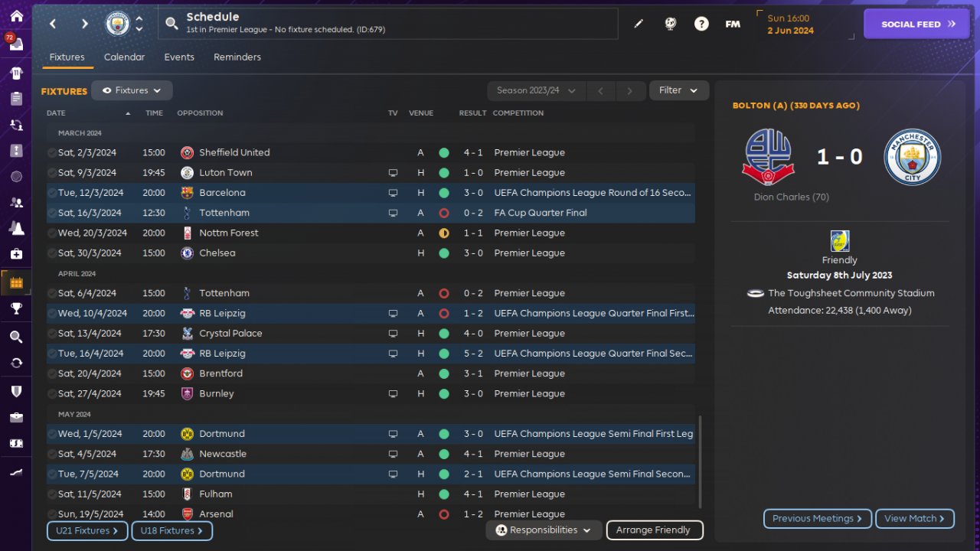This screenshot has height=551, width=980.
Task: Open the Filter dropdown
Action: [679, 90]
